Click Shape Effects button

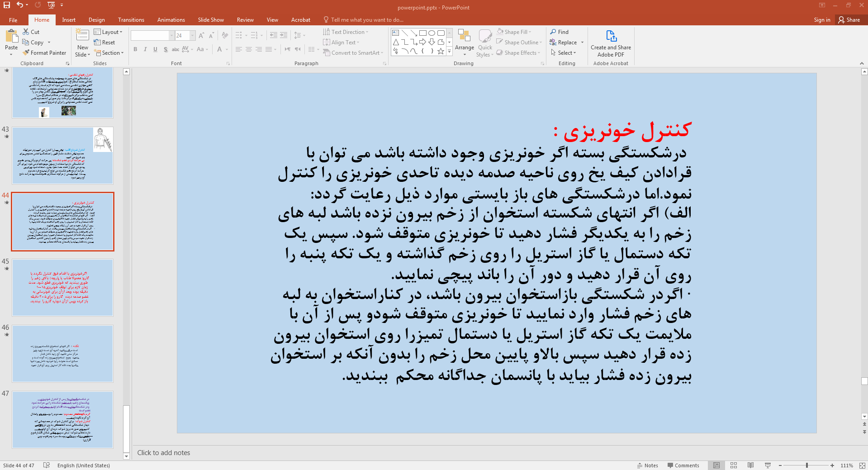point(518,52)
